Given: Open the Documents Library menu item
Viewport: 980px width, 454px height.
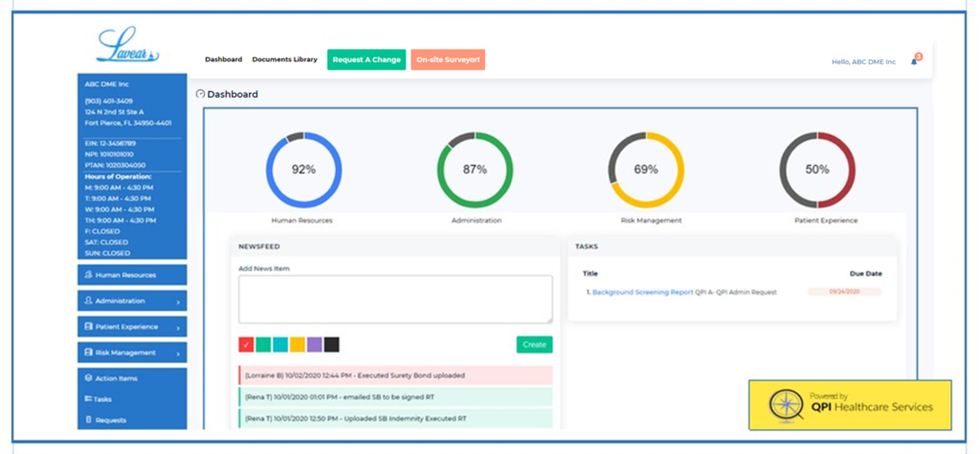Looking at the screenshot, I should [x=284, y=59].
